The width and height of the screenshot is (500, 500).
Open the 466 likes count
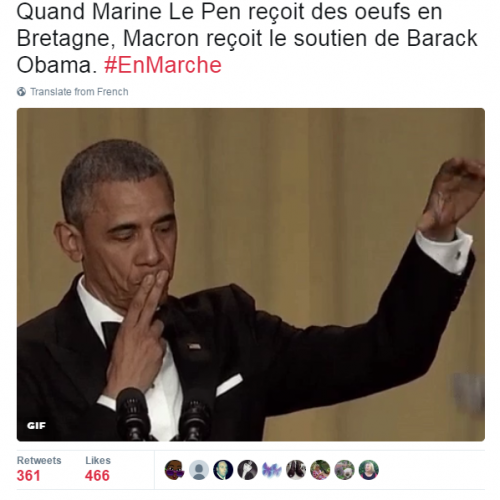[97, 476]
